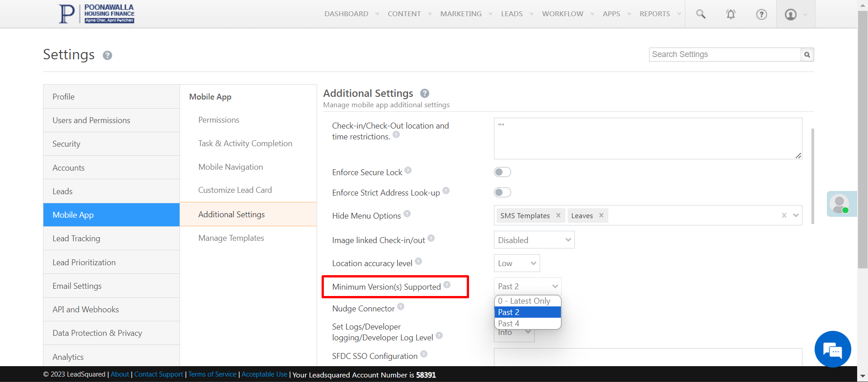
Task: Open the search magnifier in top bar
Action: click(x=701, y=14)
